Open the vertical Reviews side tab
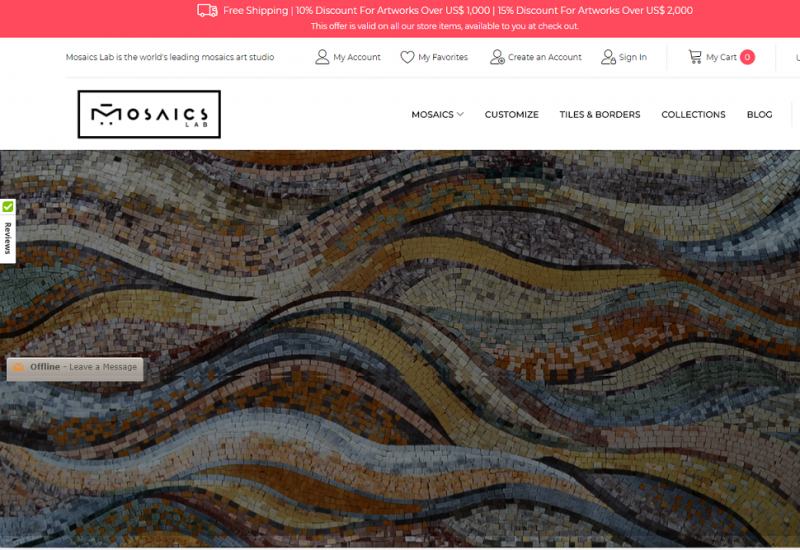This screenshot has width=800, height=550. (8, 237)
